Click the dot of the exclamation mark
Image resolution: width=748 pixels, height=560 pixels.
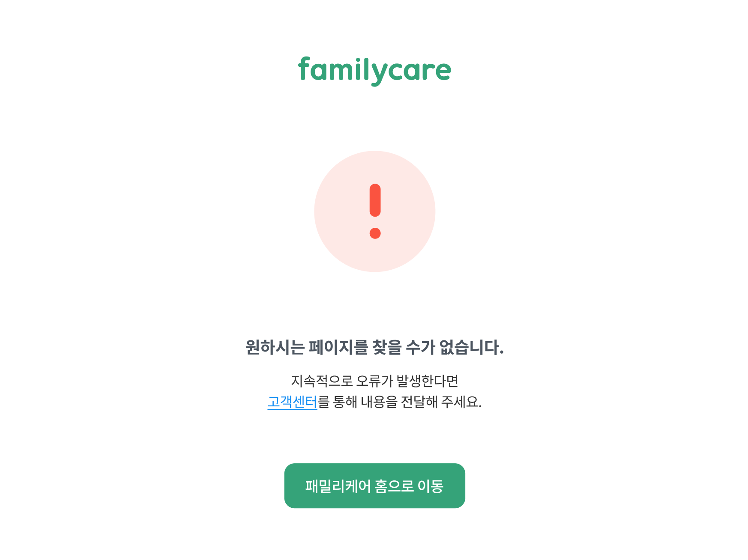click(x=375, y=233)
